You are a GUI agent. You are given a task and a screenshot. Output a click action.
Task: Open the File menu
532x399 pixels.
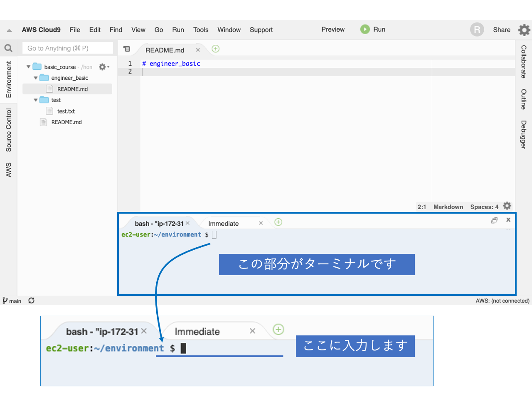[75, 30]
